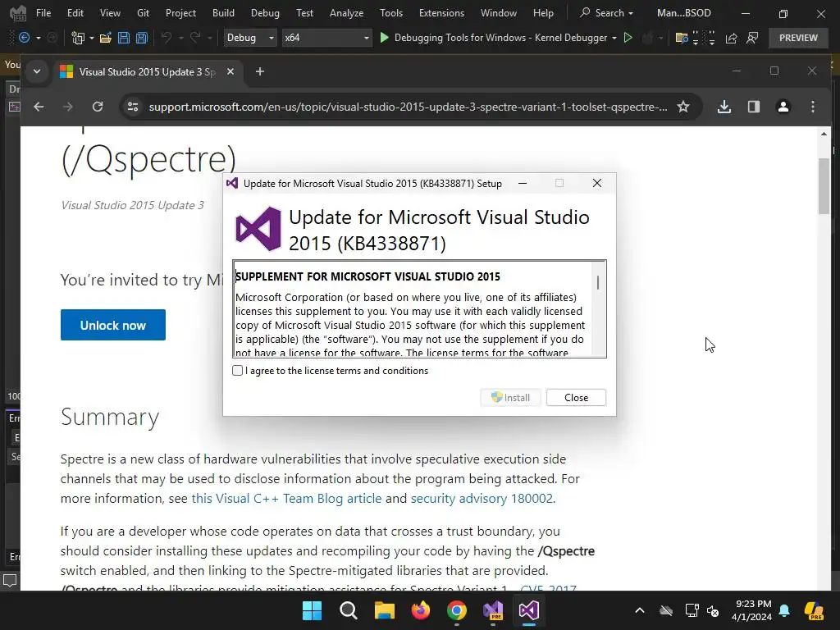The image size is (840, 630).
Task: Click the PREVIEW button in Visual Studio
Action: click(798, 38)
